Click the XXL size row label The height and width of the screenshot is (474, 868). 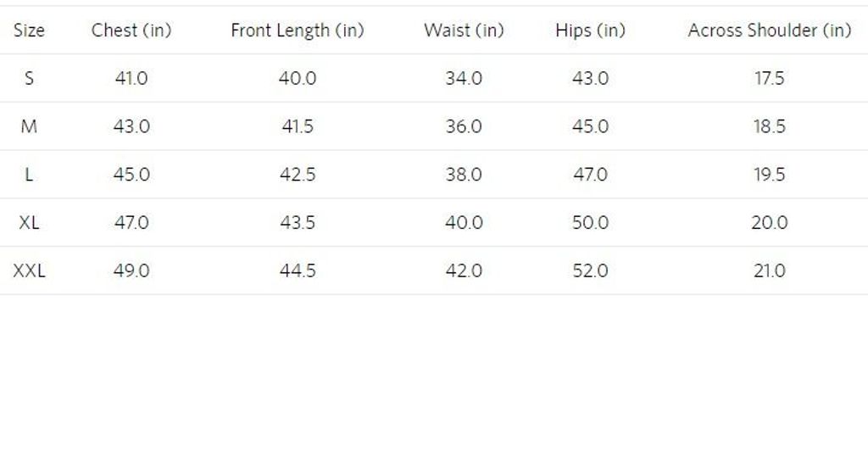[x=29, y=271]
